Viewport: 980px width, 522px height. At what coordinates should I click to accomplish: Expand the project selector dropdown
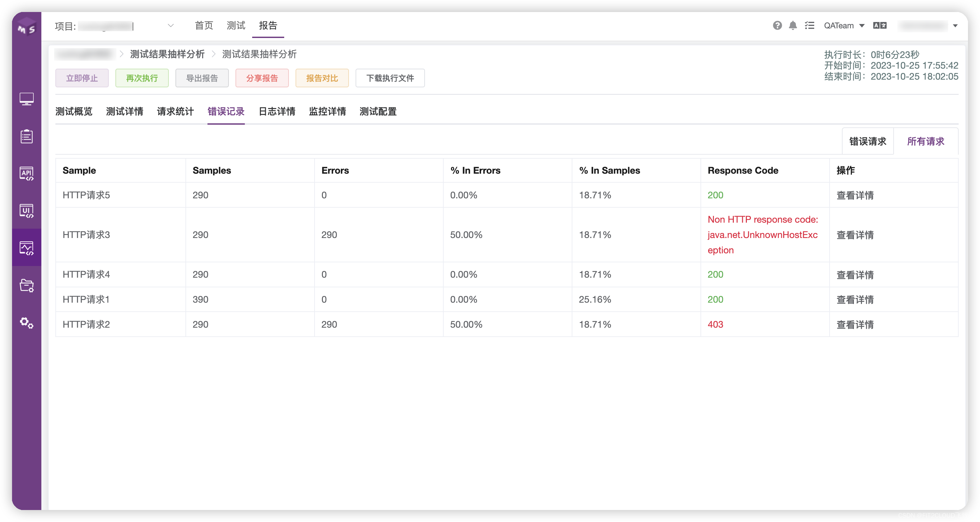click(170, 25)
